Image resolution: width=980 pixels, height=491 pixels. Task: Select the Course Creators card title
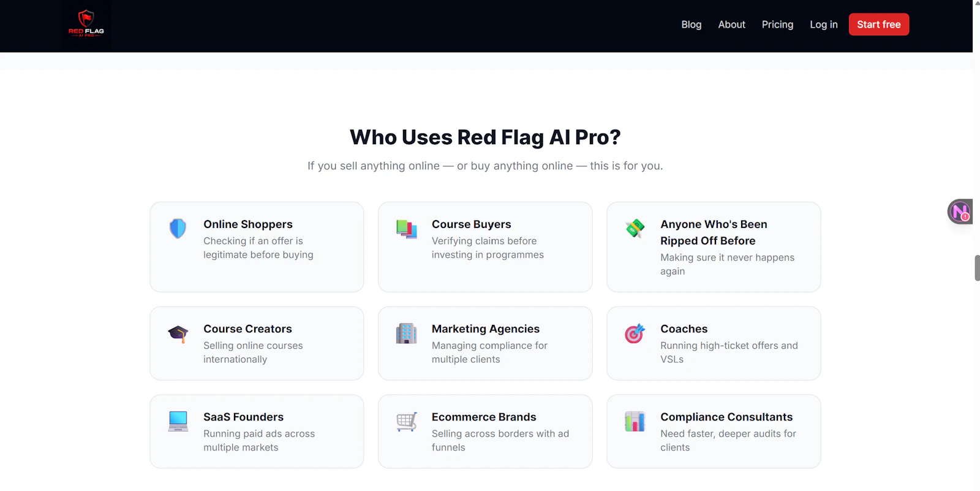pyautogui.click(x=247, y=329)
